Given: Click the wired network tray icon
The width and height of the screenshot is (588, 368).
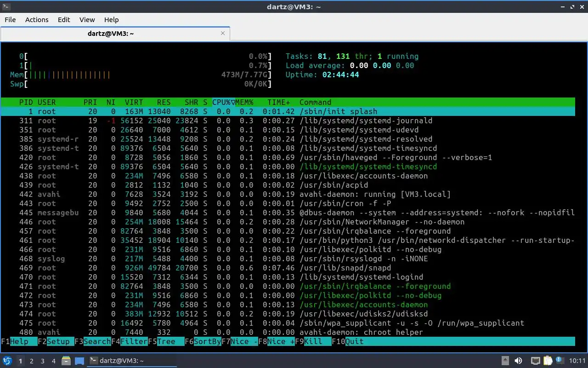Looking at the screenshot, I should (535, 361).
